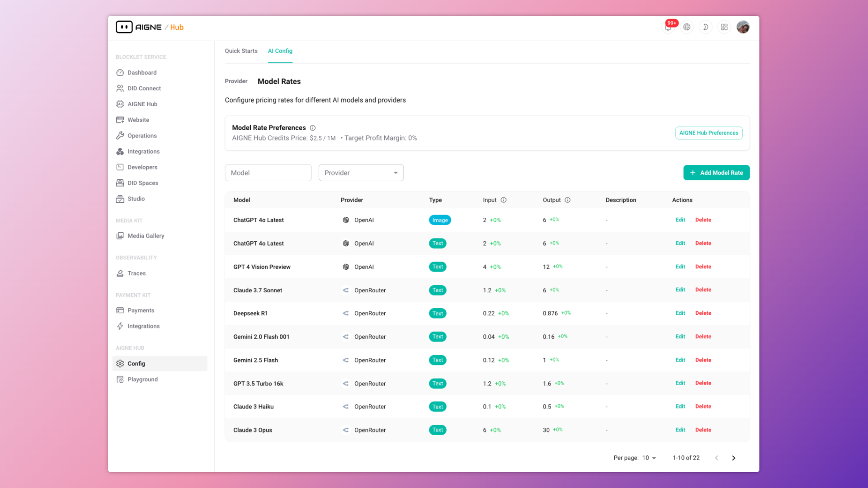Viewport: 868px width, 488px height.
Task: Open the AIGNE Hub sidebar icon
Action: 120,104
